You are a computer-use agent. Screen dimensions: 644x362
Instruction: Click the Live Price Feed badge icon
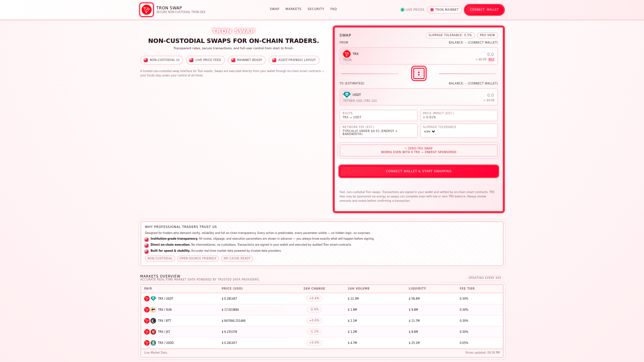pos(191,60)
